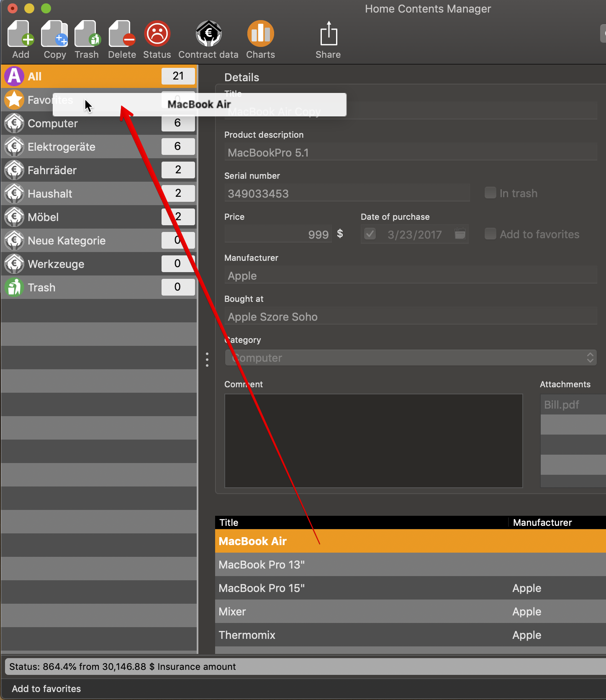Select the Fahrräder category icon
606x700 pixels.
point(14,170)
